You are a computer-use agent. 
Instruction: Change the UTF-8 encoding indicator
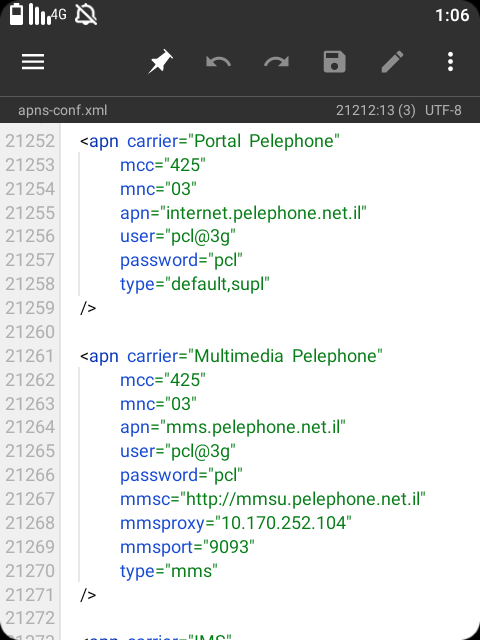[x=443, y=110]
